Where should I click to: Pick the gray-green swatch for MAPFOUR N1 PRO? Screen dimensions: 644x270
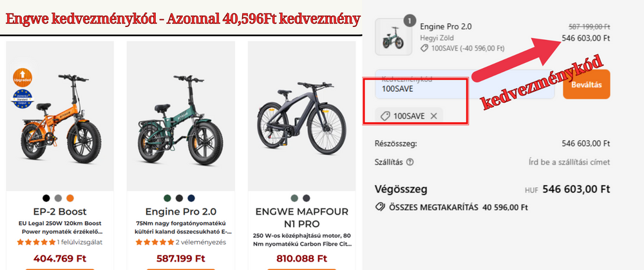[294, 197]
